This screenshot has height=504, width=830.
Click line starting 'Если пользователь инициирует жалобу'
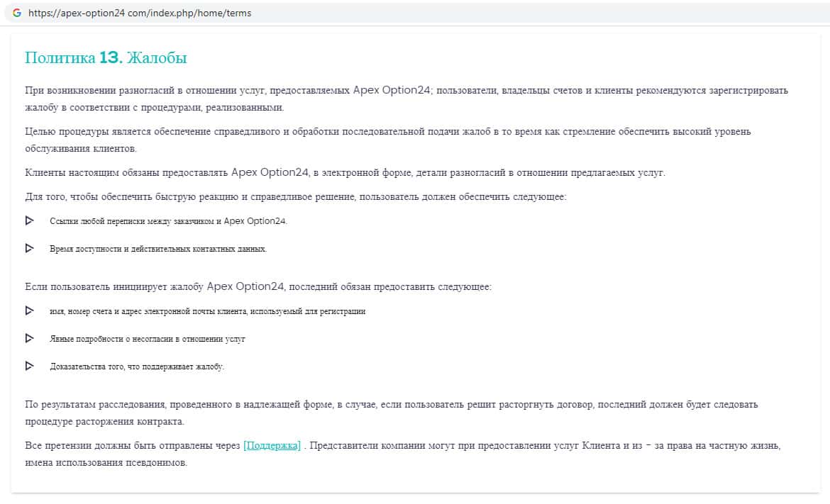258,286
